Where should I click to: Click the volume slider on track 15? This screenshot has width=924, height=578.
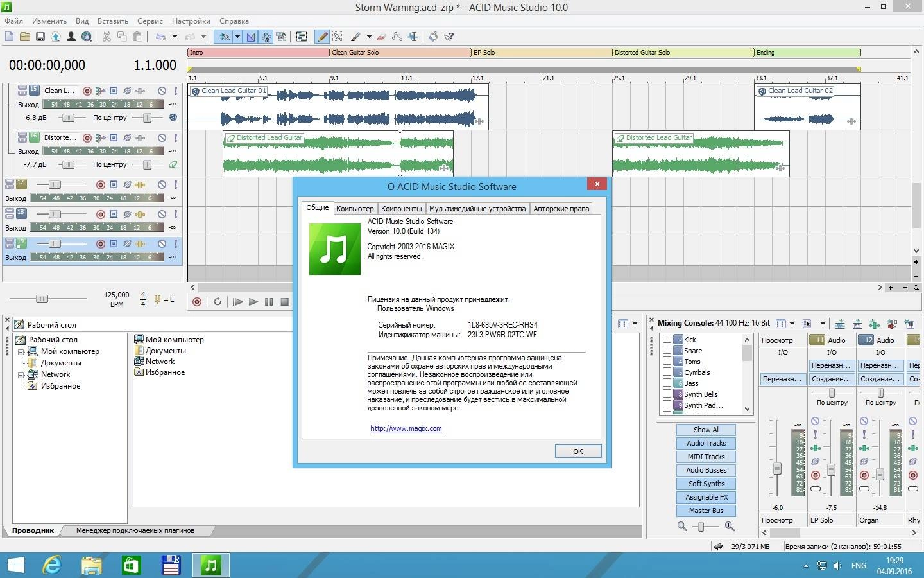tap(68, 118)
